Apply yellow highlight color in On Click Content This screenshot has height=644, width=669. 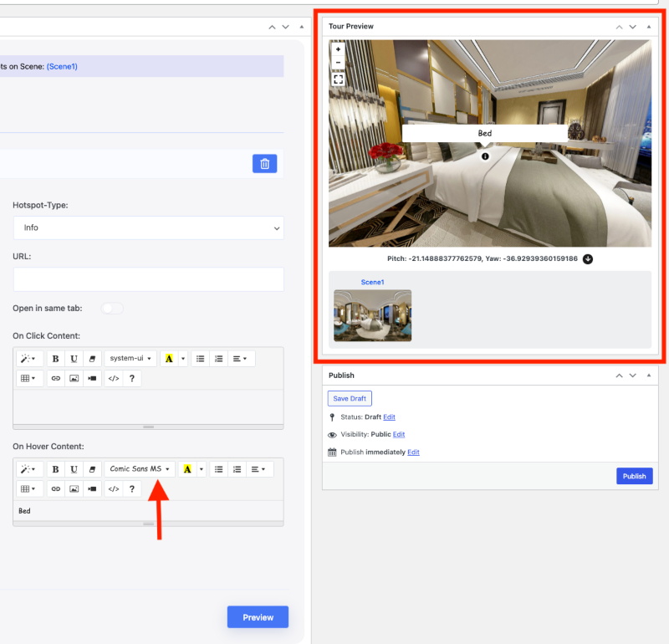click(x=170, y=359)
